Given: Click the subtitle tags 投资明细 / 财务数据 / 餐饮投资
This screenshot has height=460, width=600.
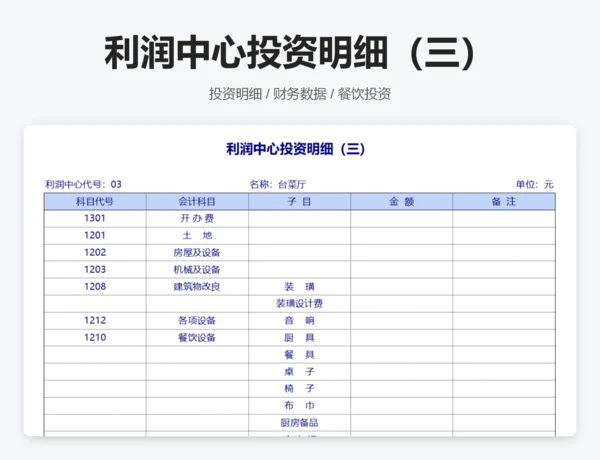Looking at the screenshot, I should 300,94.
